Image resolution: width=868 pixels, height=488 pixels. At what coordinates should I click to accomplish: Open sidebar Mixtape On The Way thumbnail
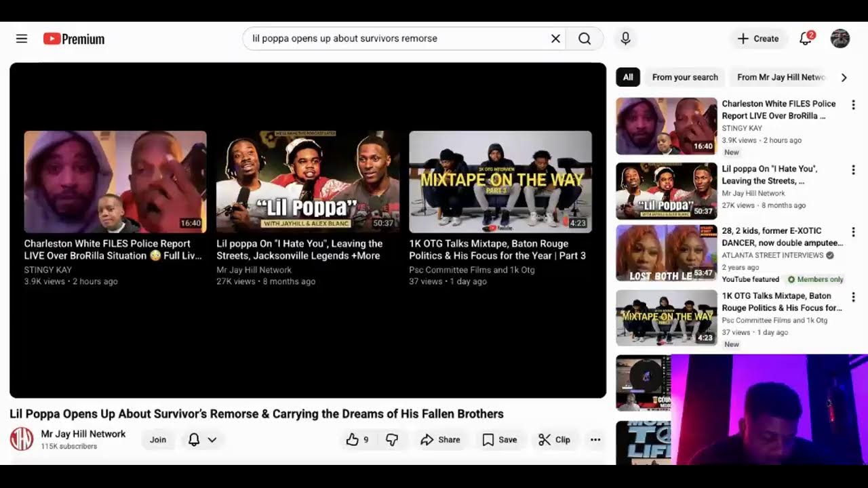coord(667,318)
